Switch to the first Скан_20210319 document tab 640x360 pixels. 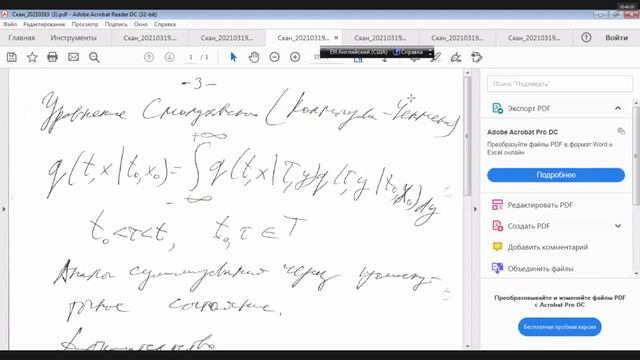(150, 38)
